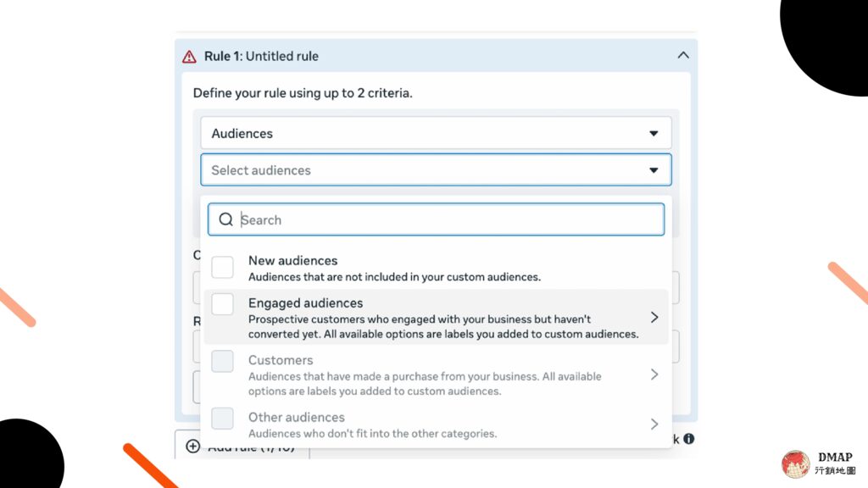Expand Other audiences with its right chevron
The height and width of the screenshot is (488, 868).
(x=654, y=424)
